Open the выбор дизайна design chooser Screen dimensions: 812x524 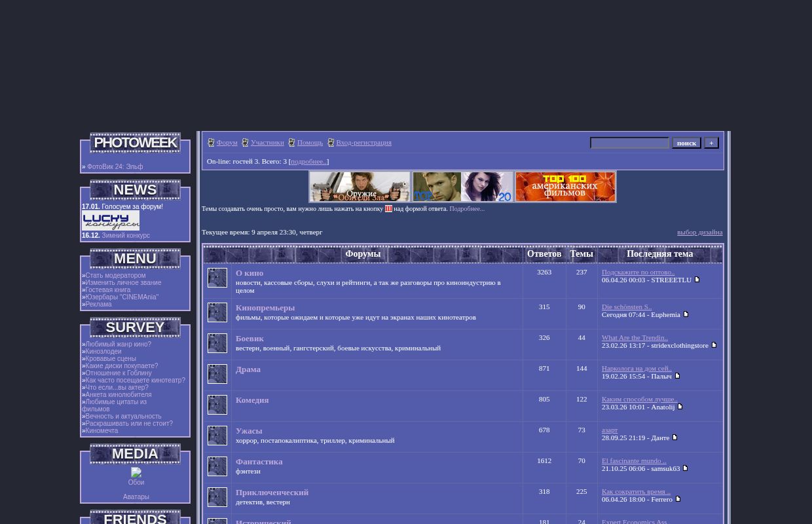pos(699,232)
